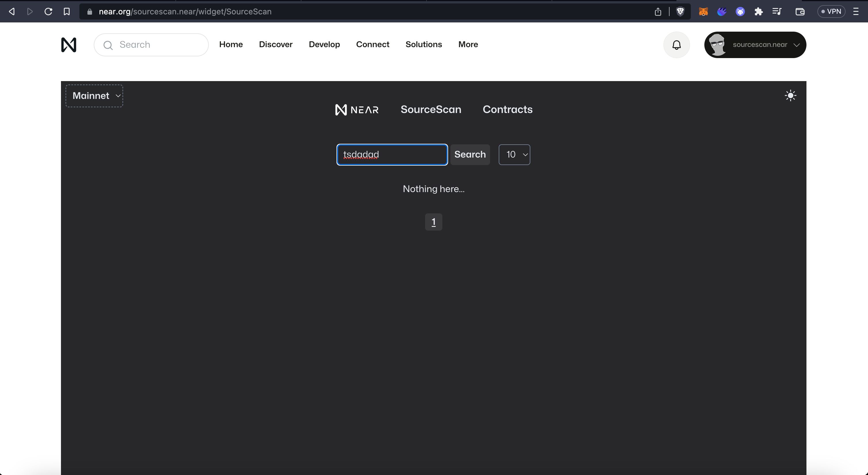Click the browser bookmarks icon
Image resolution: width=868 pixels, height=475 pixels.
(67, 12)
